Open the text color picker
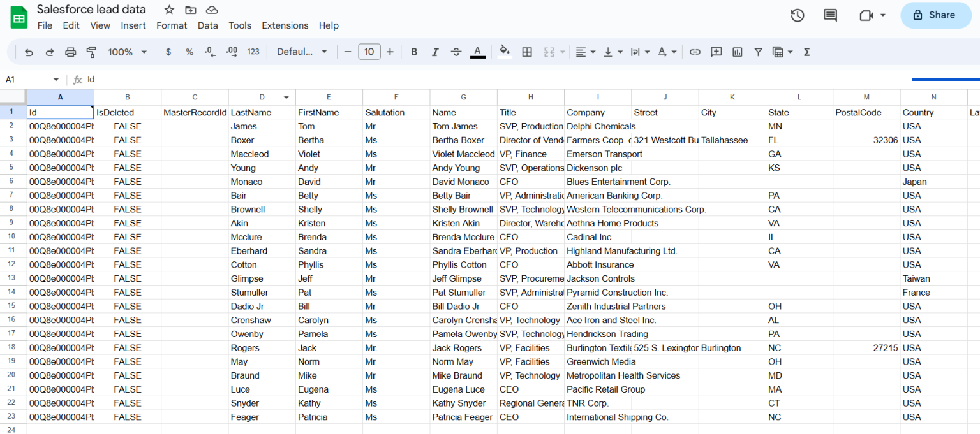Screen dimensions: 980x434 click(477, 52)
